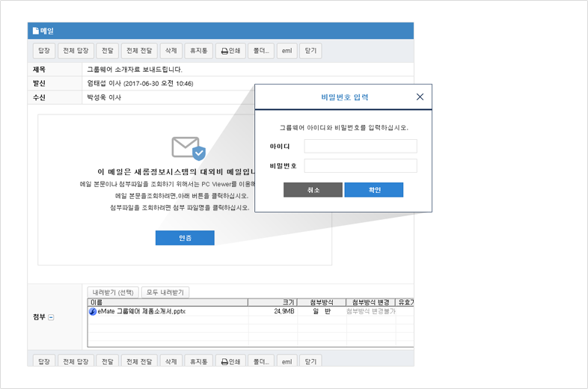
Task: Focus the 비밀번호 password field
Action: pos(361,165)
